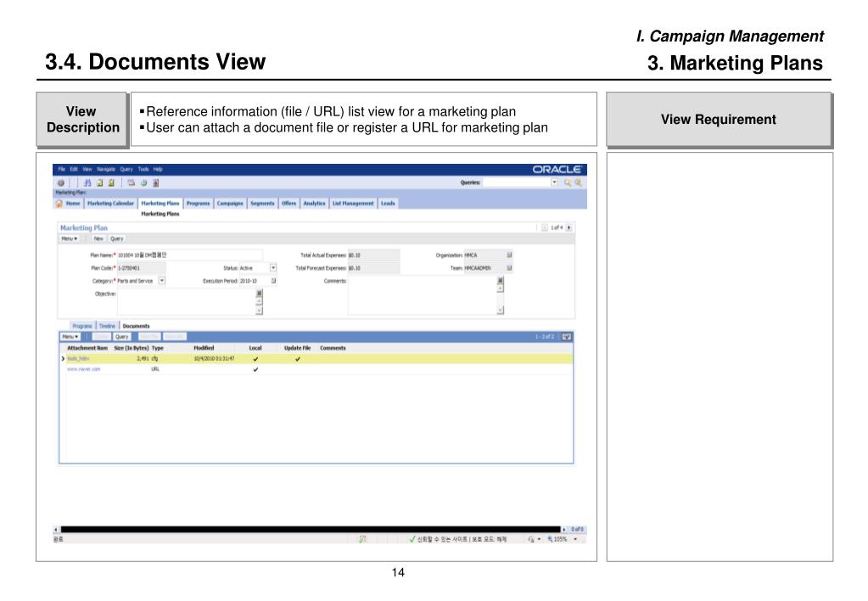
Task: Switch to the Campaigns tab
Action: (230, 204)
